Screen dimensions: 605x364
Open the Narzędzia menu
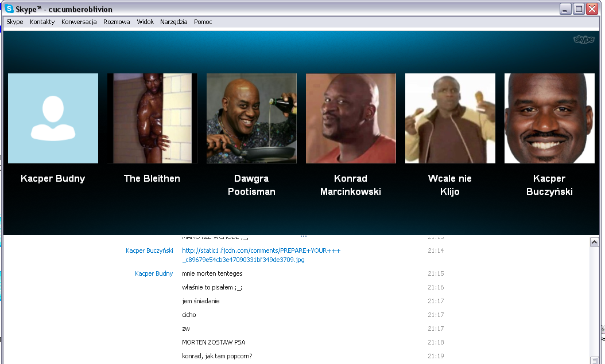173,22
